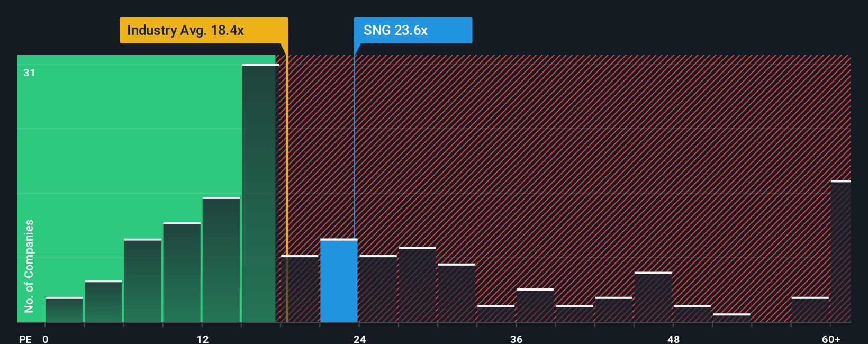
Task: Click the first histogram bar at PE 0
Action: pyautogui.click(x=64, y=310)
